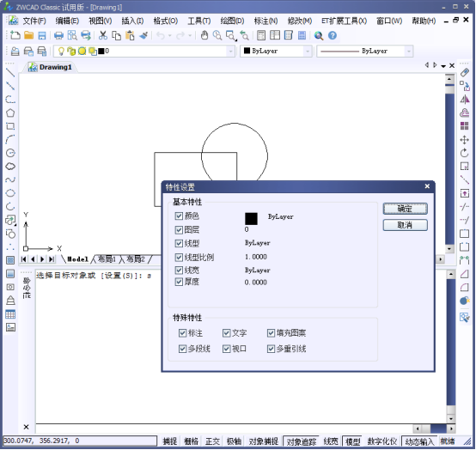Expand the layer dropdown showing 0
This screenshot has width=476, height=450.
tap(231, 52)
